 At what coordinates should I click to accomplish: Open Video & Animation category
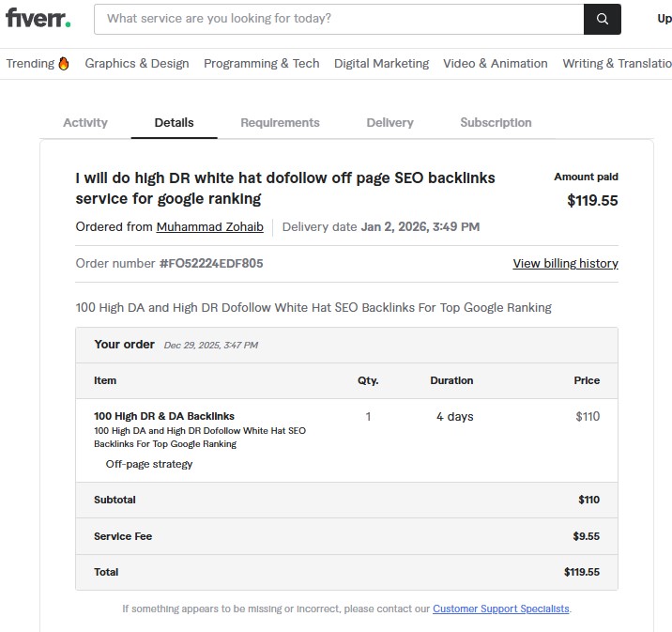[495, 64]
